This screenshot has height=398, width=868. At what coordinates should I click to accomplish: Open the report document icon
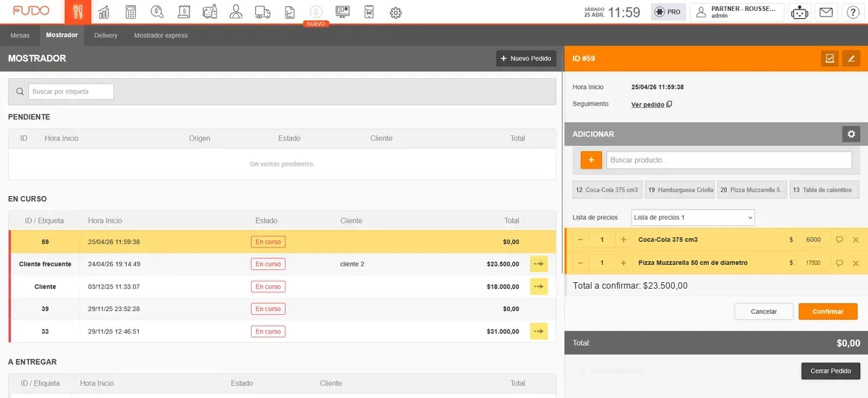(289, 12)
